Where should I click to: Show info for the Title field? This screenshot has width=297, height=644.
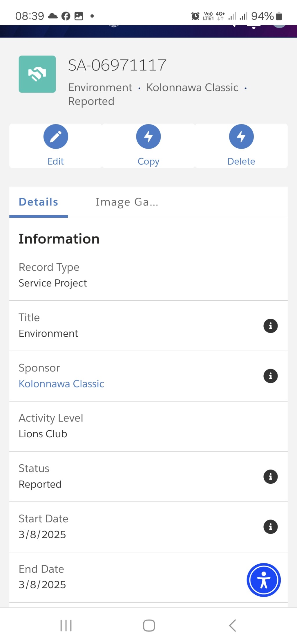(x=270, y=326)
